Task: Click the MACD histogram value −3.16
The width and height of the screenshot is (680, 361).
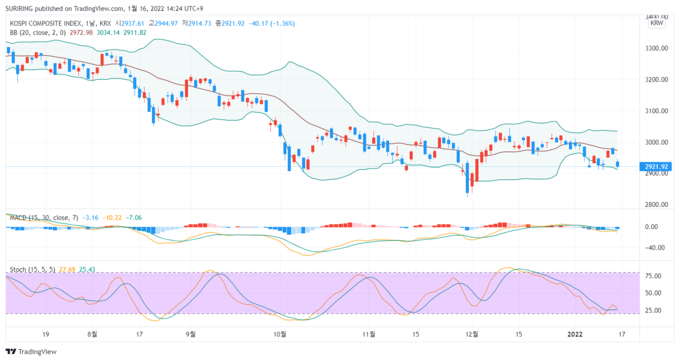Action: click(x=90, y=218)
